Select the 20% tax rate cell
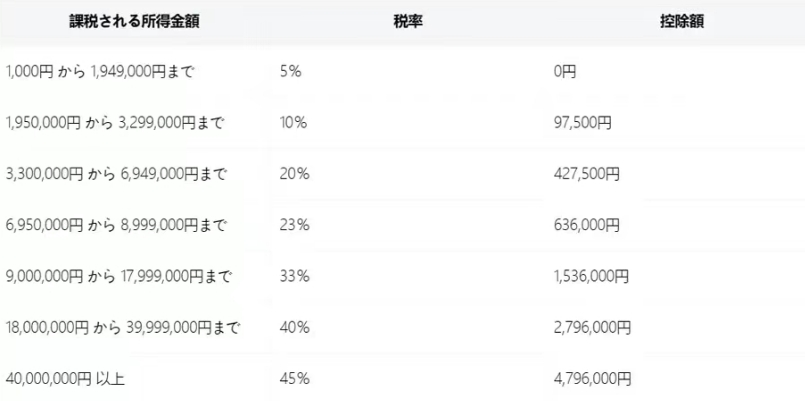Screen dimensions: 805x401 (x=294, y=175)
